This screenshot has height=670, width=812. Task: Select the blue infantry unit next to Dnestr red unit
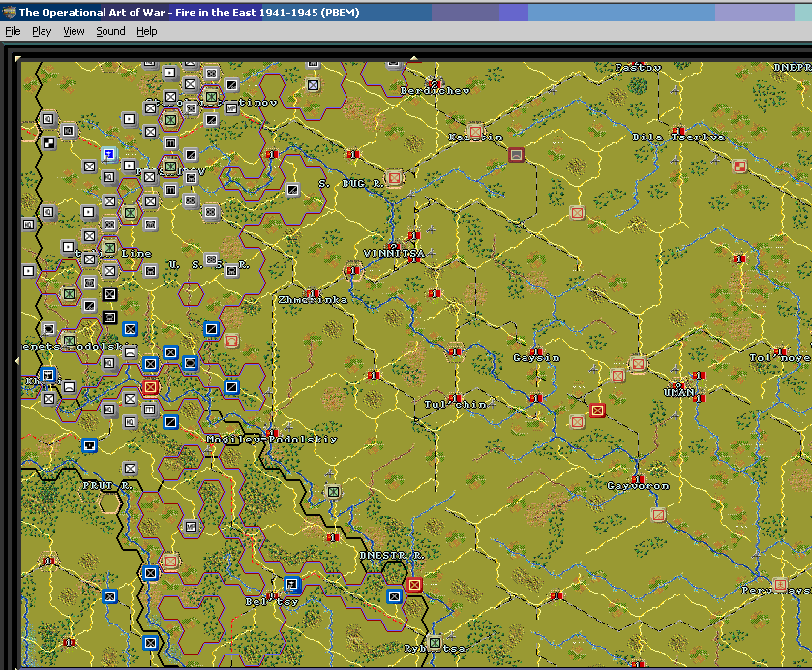[394, 595]
